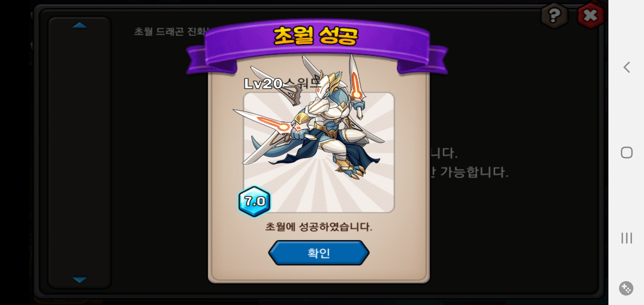644x305 pixels.
Task: Tap the 7.0 hexagon grade badge
Action: [x=254, y=201]
